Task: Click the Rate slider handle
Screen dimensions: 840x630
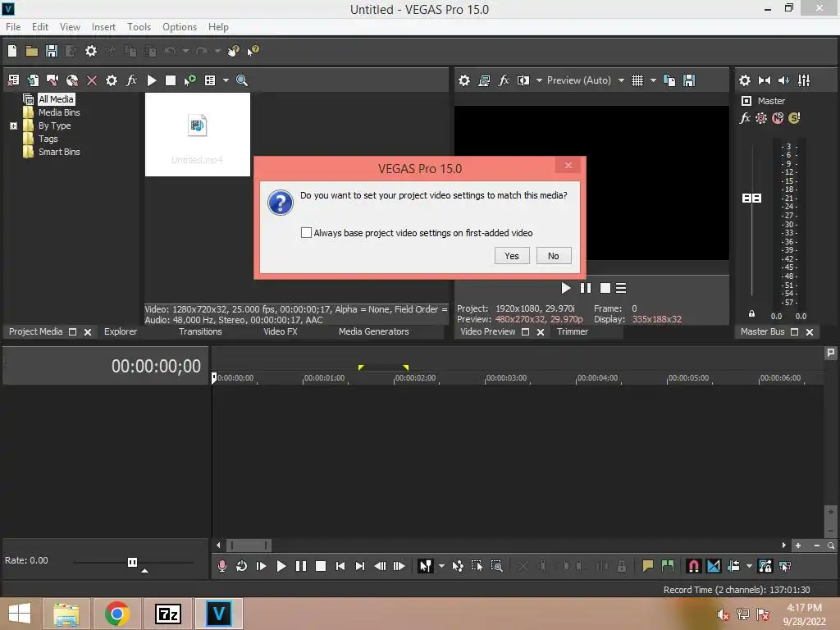Action: point(132,562)
